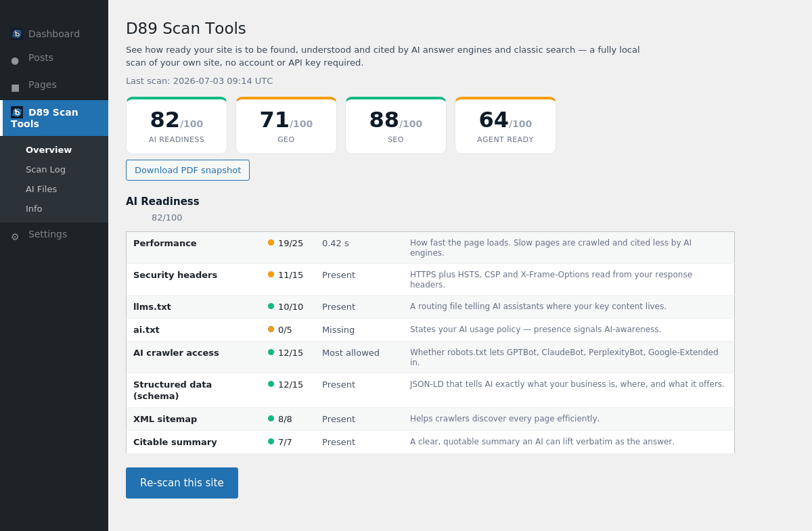Click the Citable summary row label
The height and width of the screenshot is (531, 812).
tap(175, 442)
